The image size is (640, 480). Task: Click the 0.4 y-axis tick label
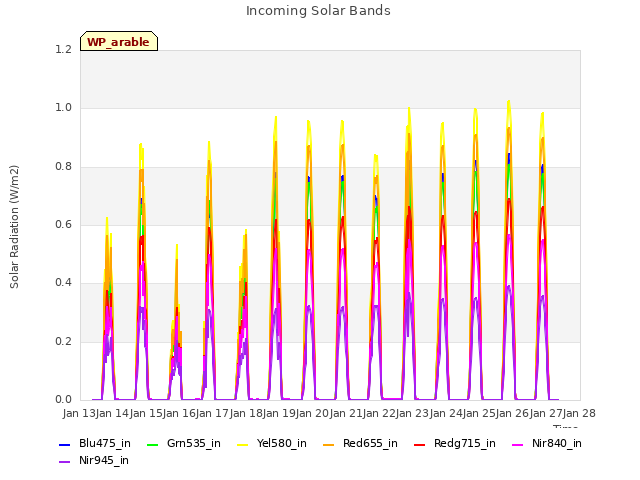pyautogui.click(x=63, y=282)
